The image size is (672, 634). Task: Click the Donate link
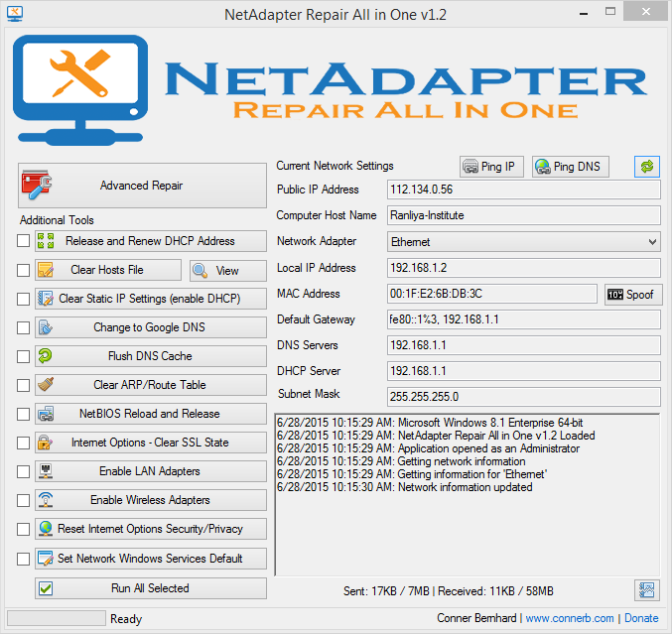641,618
